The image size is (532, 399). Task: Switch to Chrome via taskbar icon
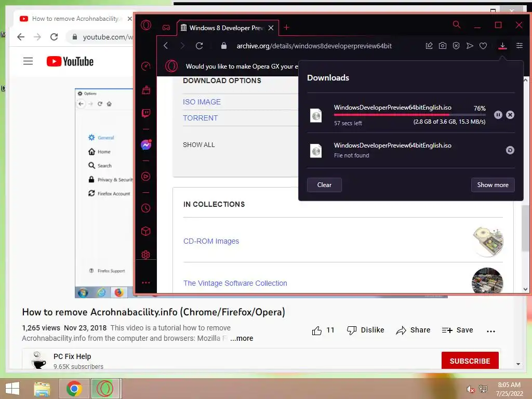74,389
